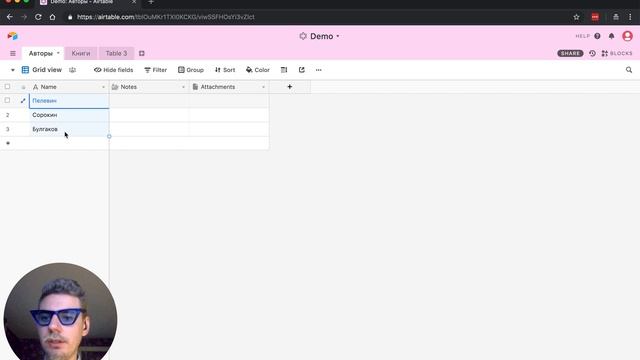Switch to the Книги table tab
Image resolution: width=640 pixels, height=360 pixels.
point(81,53)
